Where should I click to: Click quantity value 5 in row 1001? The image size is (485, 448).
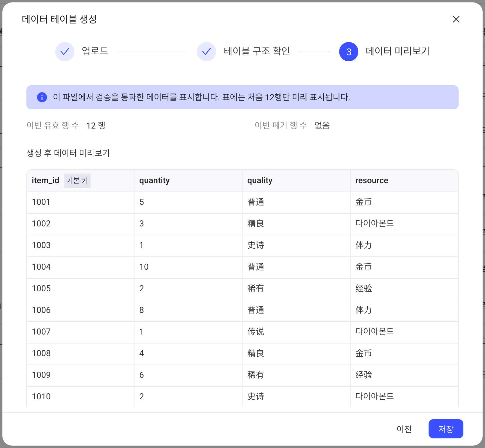coord(142,202)
